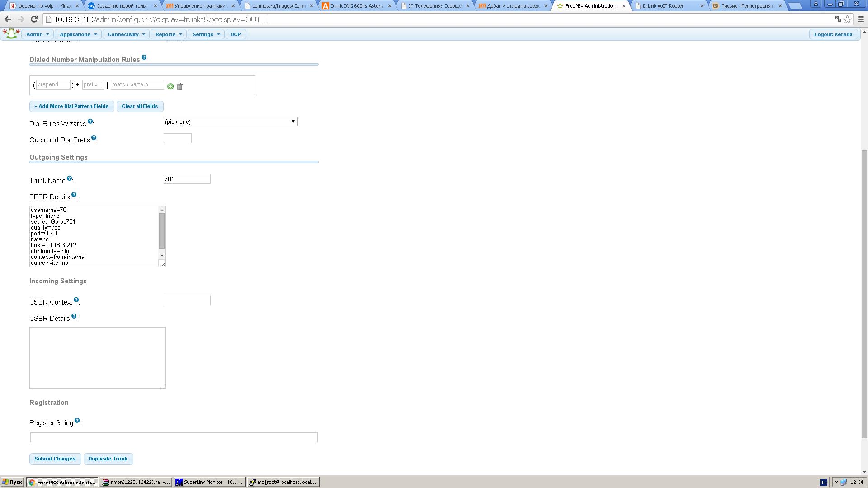This screenshot has height=488, width=868.
Task: Click the FreePBX logo in the menu bar
Action: pyautogui.click(x=11, y=34)
